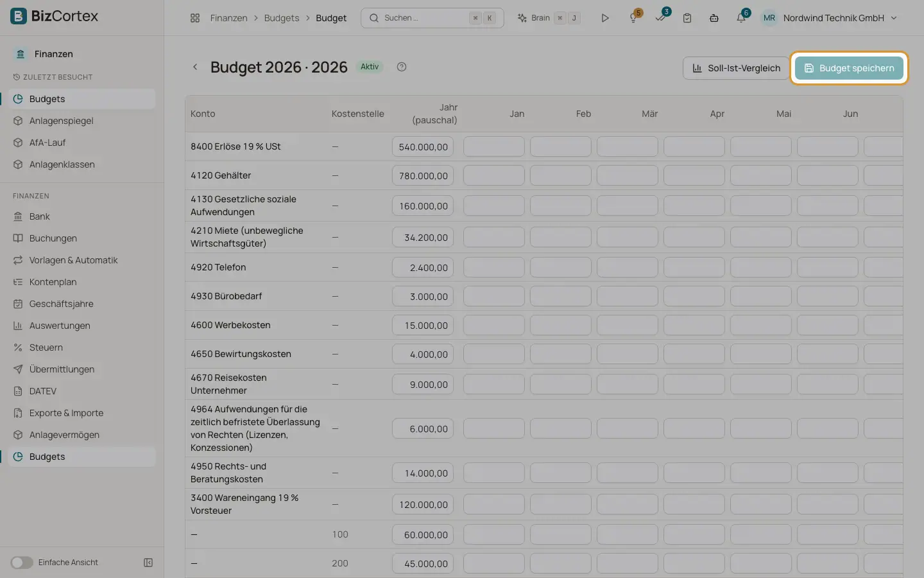Collapse the sidebar panel icon
Viewport: 924px width, 578px height.
(x=148, y=563)
